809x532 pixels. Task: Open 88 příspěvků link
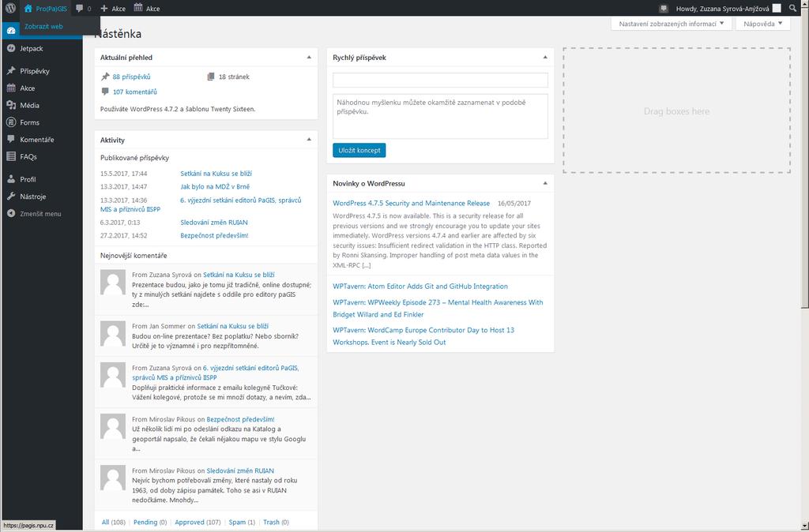132,77
